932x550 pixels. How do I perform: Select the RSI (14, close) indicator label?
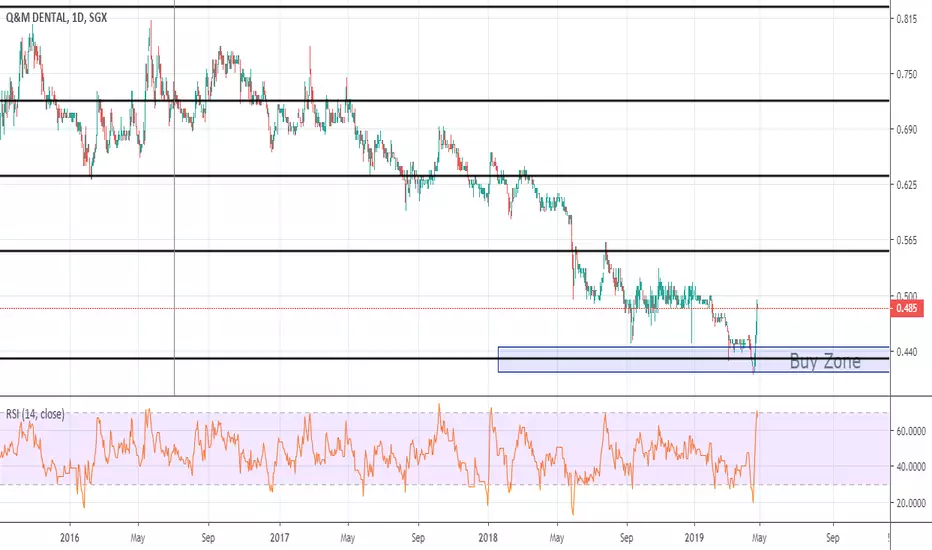tap(35, 414)
